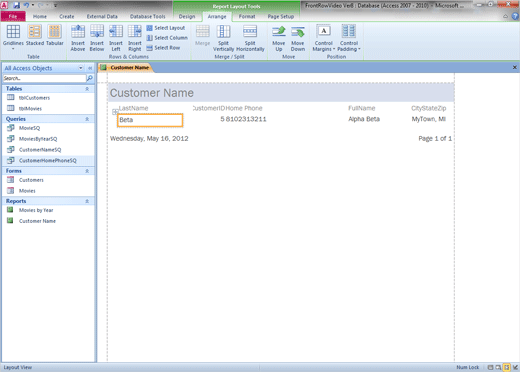
Task: Switch to External Data tab
Action: pyautogui.click(x=102, y=16)
